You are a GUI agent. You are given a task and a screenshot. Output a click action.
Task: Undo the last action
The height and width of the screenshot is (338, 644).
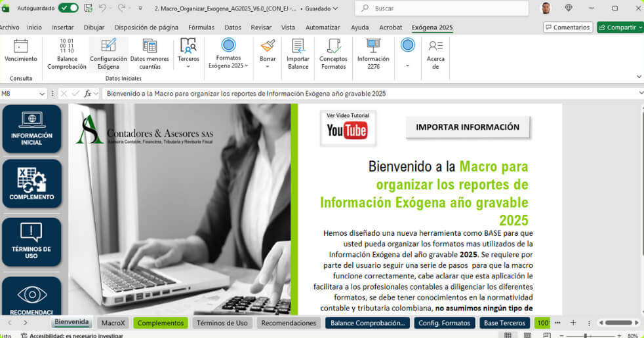[102, 8]
